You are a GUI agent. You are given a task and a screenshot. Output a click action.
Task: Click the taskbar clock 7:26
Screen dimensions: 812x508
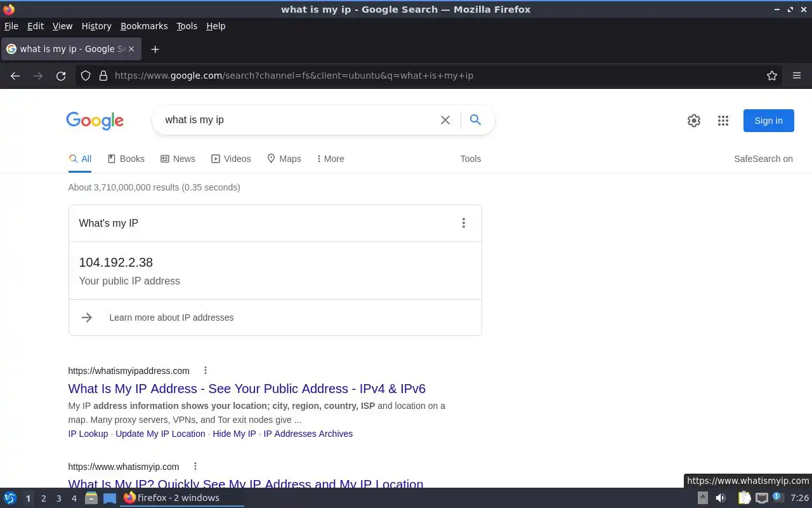click(x=799, y=498)
